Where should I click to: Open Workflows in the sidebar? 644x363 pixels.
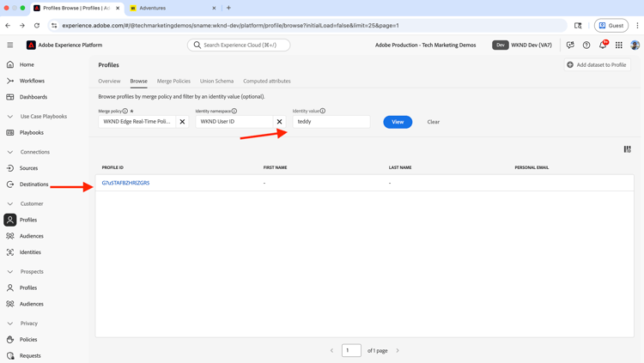32,81
